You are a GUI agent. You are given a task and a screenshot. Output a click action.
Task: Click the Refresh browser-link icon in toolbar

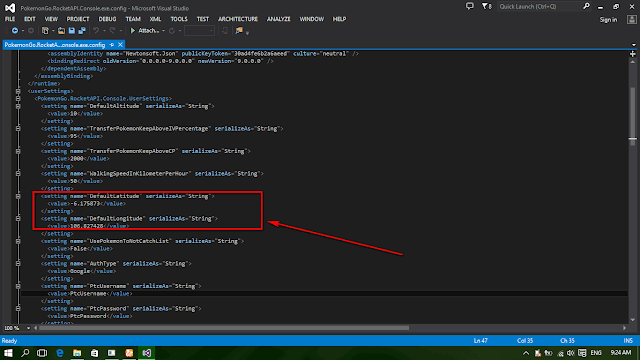pyautogui.click(x=172, y=31)
